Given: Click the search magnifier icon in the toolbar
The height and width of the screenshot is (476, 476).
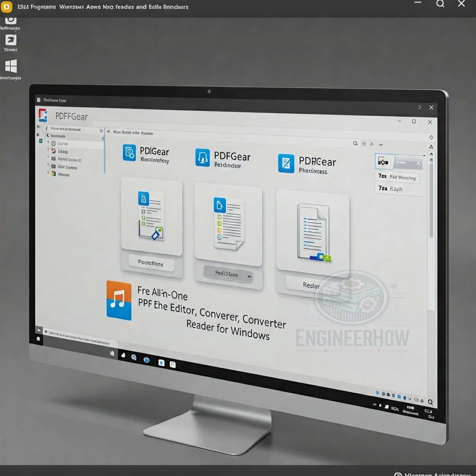Looking at the screenshot, I should pos(356,142).
